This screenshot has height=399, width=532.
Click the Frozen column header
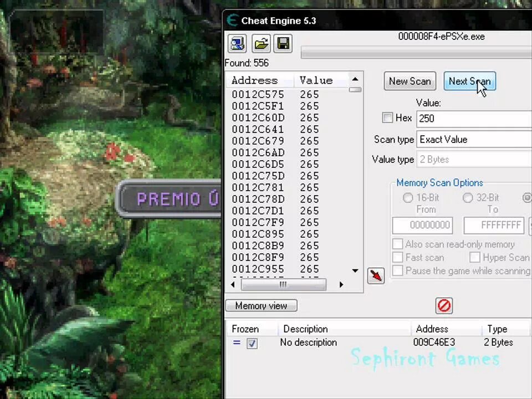point(252,329)
